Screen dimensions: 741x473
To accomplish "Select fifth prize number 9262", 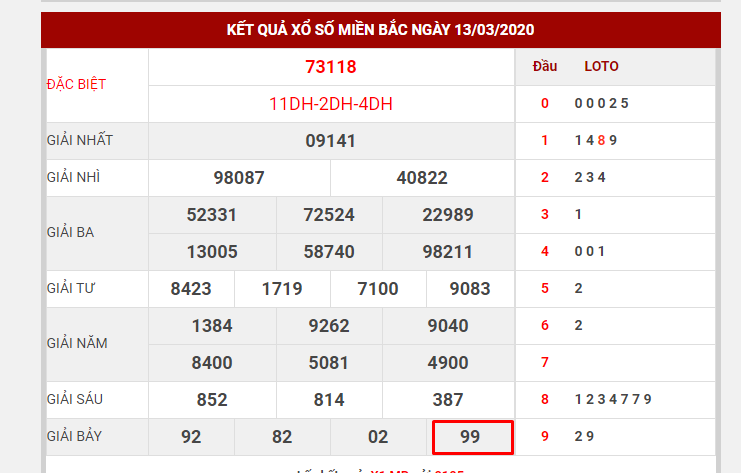I will 329,325.
